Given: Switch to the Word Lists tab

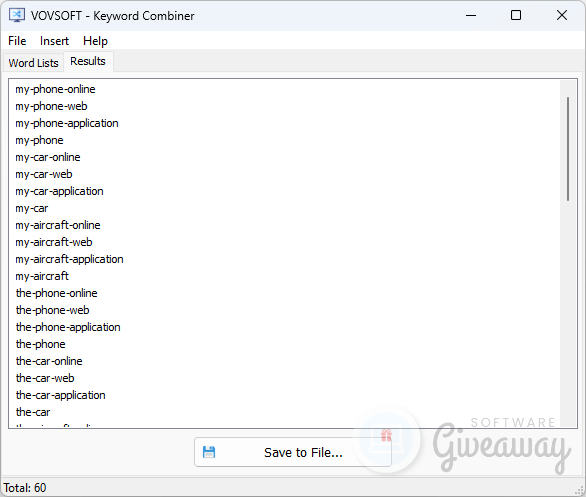Looking at the screenshot, I should (34, 63).
